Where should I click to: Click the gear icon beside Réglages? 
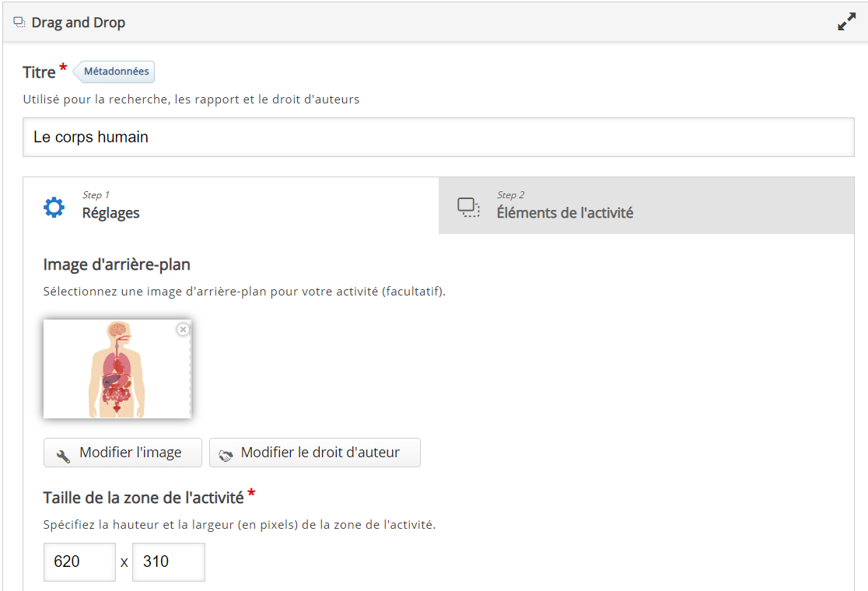coord(54,207)
